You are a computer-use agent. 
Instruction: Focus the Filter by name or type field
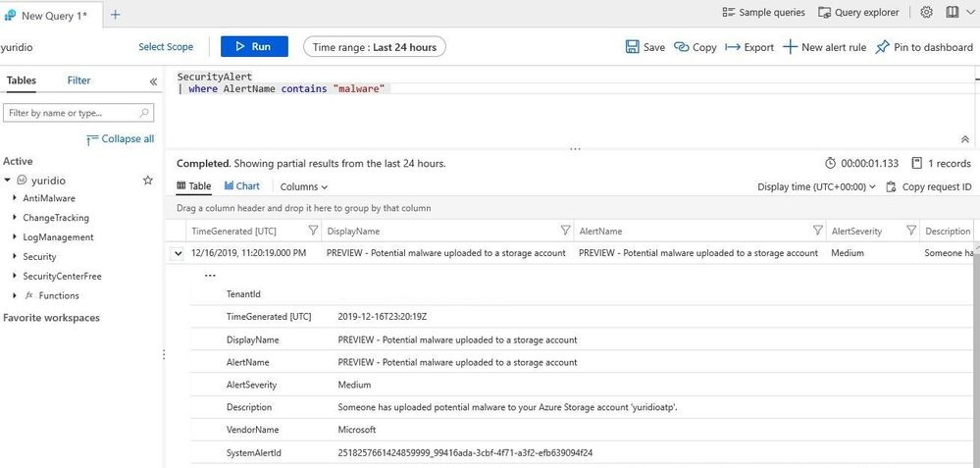tap(78, 113)
